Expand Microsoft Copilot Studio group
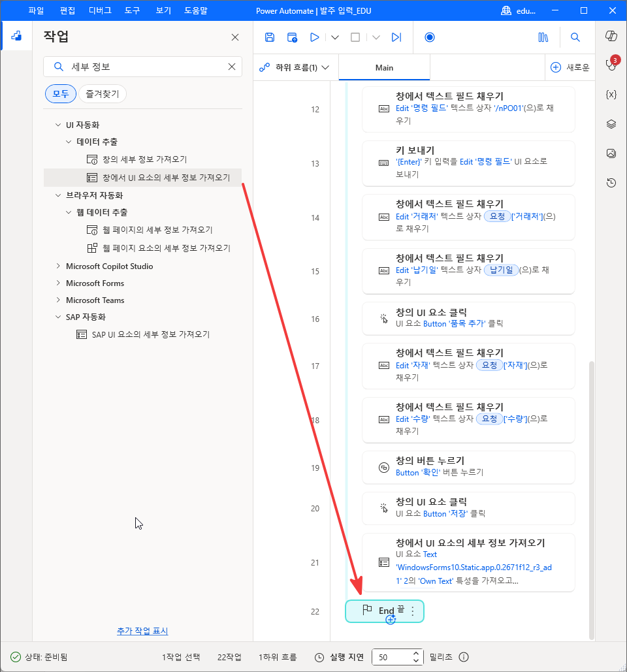The image size is (627, 672). pos(58,266)
